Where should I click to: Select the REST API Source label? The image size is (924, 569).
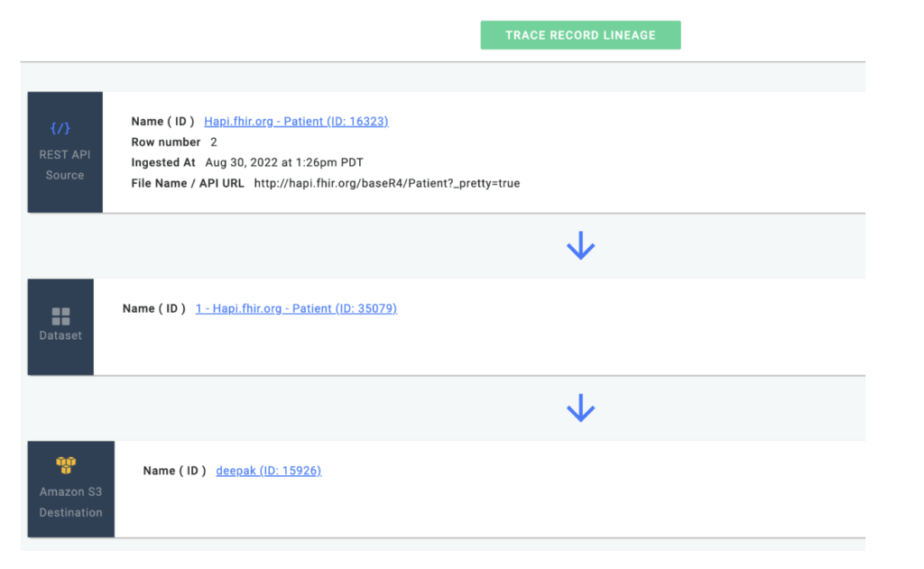tap(65, 165)
